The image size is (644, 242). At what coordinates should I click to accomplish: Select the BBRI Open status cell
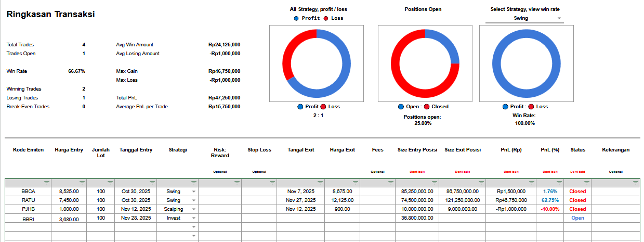(577, 218)
